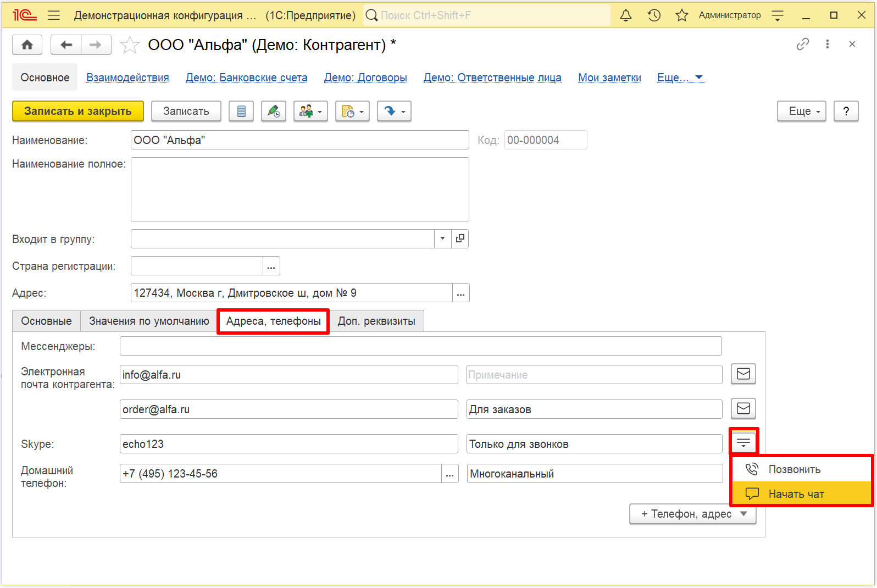Click the Код field 00-000004
877x588 pixels.
(x=546, y=140)
